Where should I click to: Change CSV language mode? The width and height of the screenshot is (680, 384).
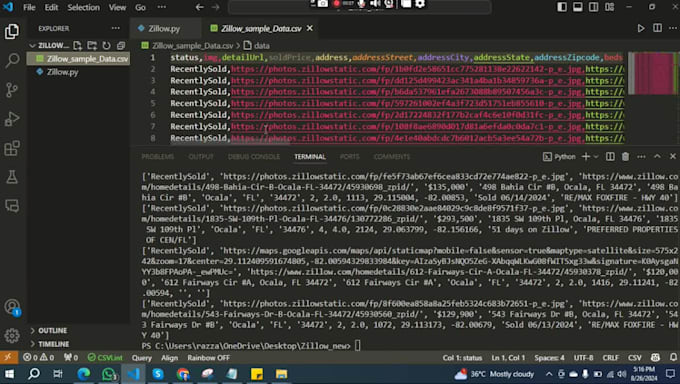pos(634,358)
